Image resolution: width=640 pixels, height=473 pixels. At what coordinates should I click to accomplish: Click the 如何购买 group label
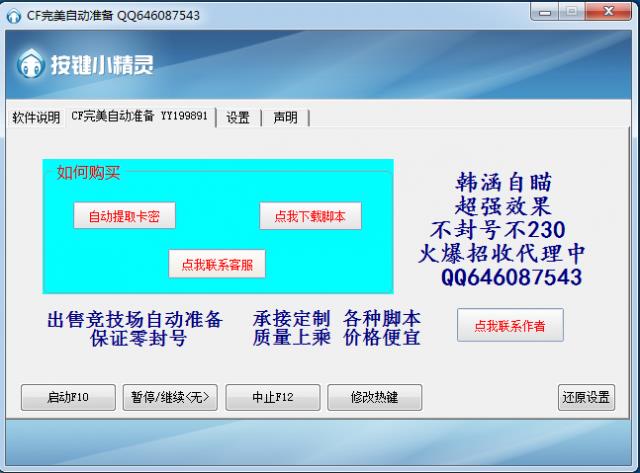point(88,173)
